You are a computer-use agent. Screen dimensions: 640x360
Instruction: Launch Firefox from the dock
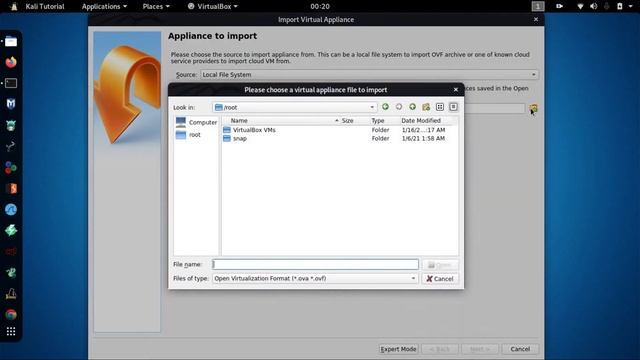point(11,62)
